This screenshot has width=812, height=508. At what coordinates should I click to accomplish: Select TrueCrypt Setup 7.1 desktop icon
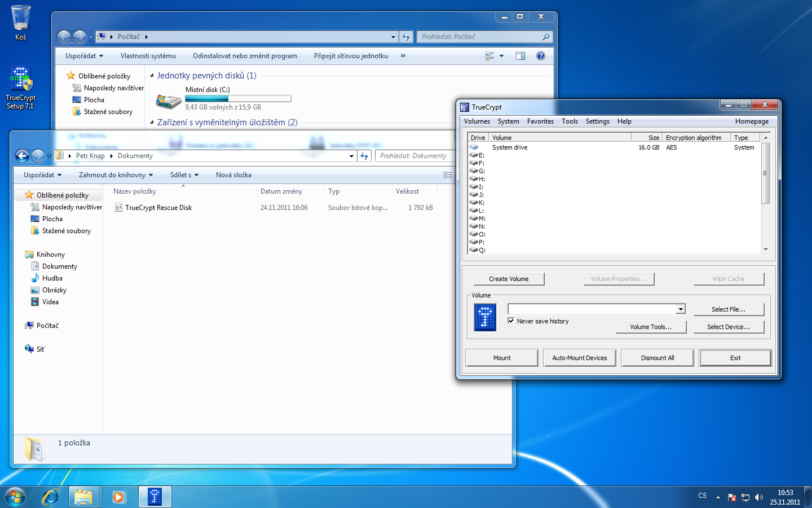pyautogui.click(x=21, y=87)
